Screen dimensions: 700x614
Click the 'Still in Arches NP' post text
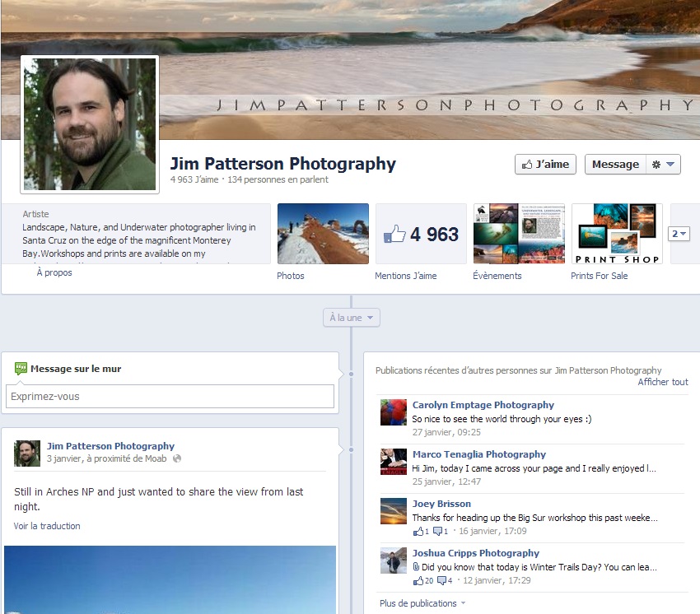point(158,499)
